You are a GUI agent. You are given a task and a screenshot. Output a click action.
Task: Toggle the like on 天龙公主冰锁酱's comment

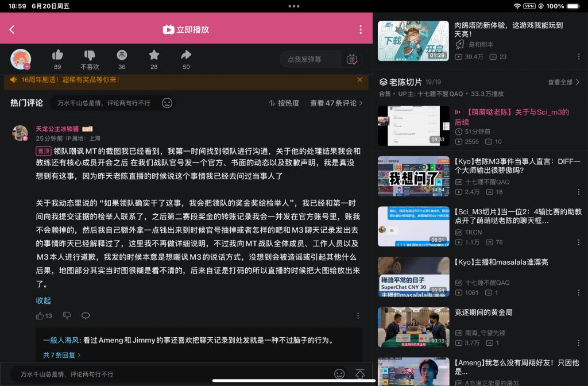(40, 315)
